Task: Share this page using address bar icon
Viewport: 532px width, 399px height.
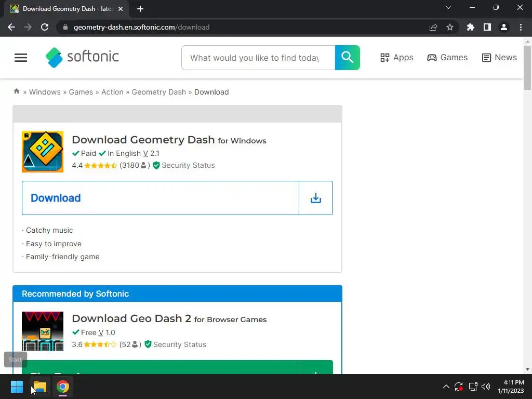Action: pyautogui.click(x=433, y=27)
